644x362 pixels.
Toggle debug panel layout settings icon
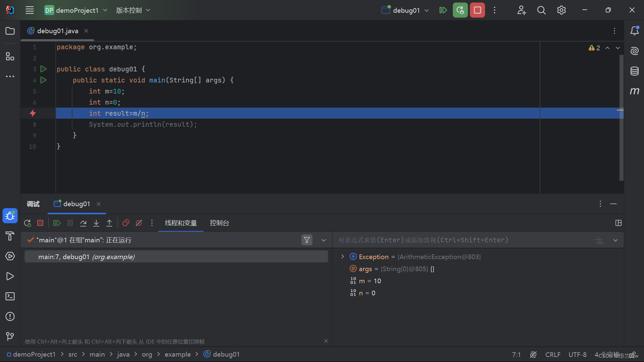[x=619, y=223]
